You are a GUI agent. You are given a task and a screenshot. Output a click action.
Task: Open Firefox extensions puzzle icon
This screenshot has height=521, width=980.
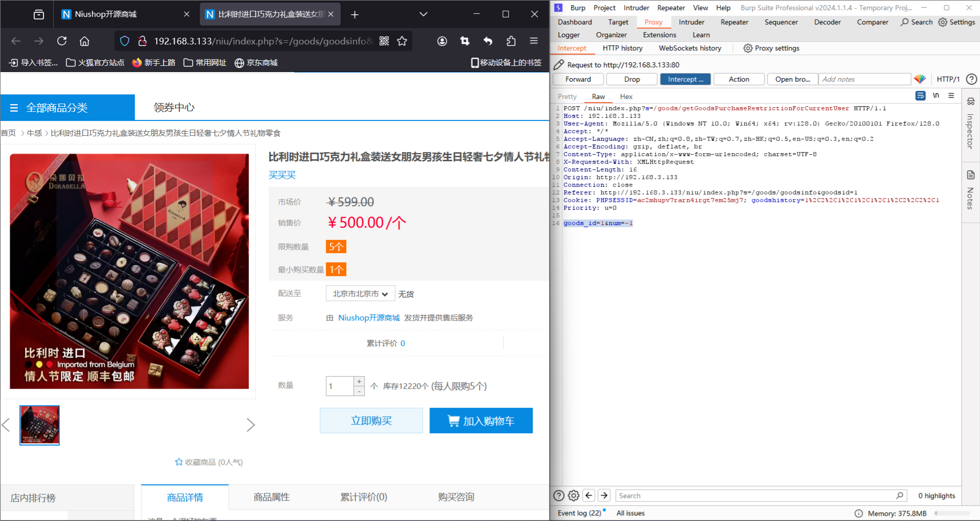pyautogui.click(x=511, y=41)
